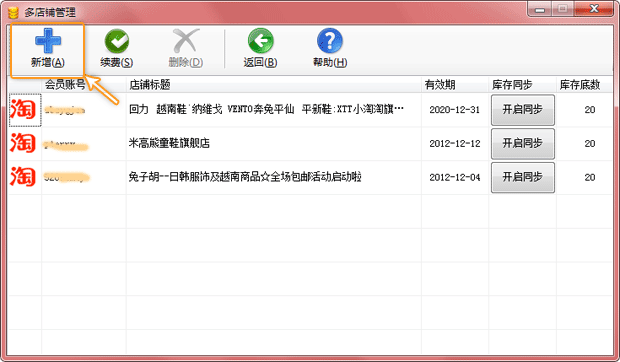This screenshot has width=620, height=362.
Task: Select the shop row titled 兔子胡--日韩服饰
Action: 310,177
